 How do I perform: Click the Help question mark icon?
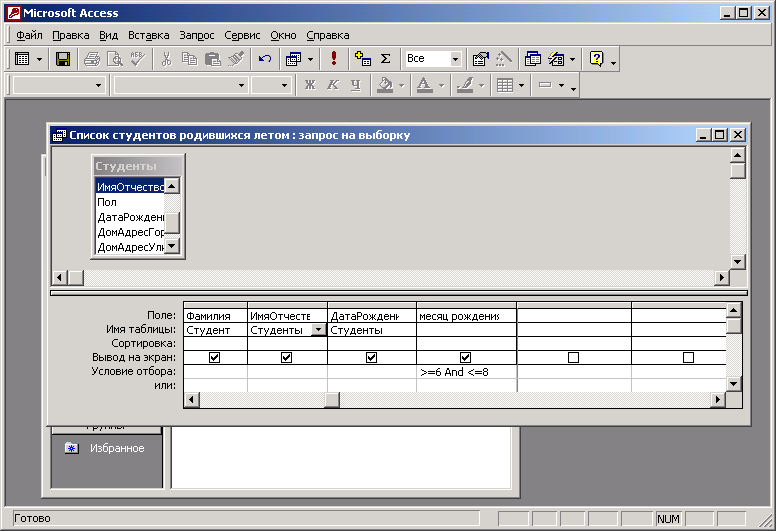(x=596, y=59)
